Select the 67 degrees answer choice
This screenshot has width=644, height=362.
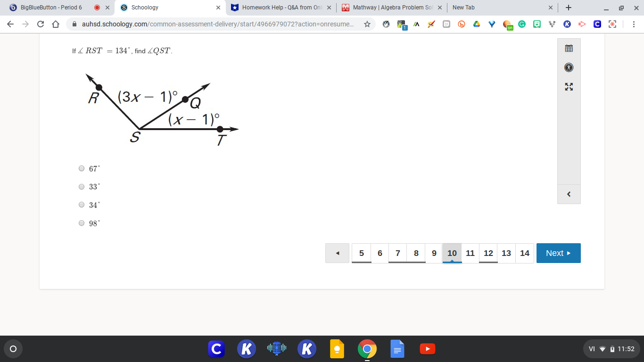[x=82, y=168]
